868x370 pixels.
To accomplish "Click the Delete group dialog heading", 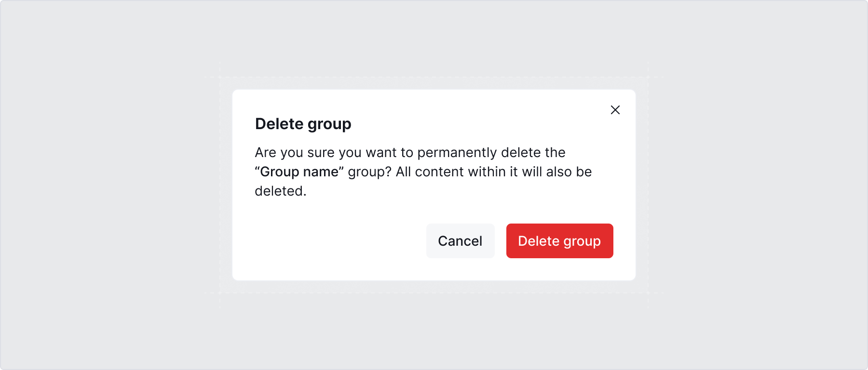I will [x=303, y=124].
